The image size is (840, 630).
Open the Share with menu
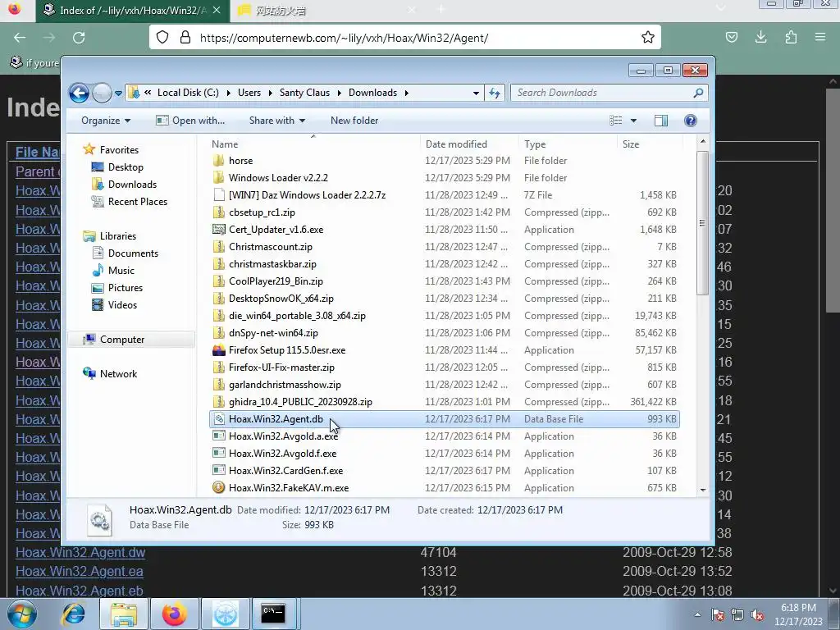(277, 121)
